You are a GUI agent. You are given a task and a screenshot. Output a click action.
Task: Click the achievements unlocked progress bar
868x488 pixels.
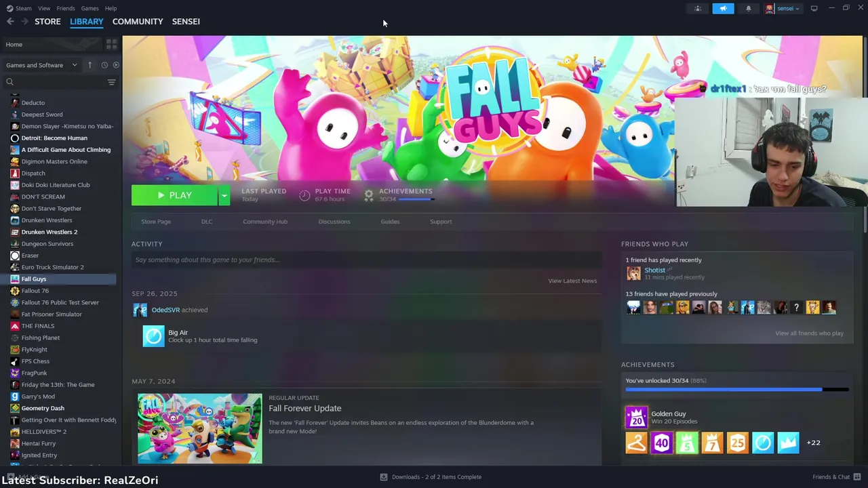737,390
